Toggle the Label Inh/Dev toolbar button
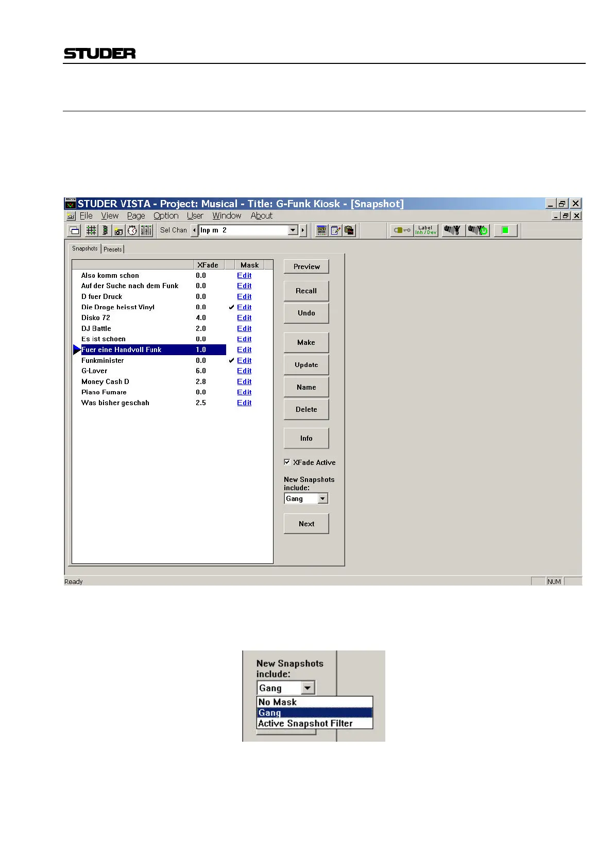Viewport: 613px width, 868px height. (426, 230)
